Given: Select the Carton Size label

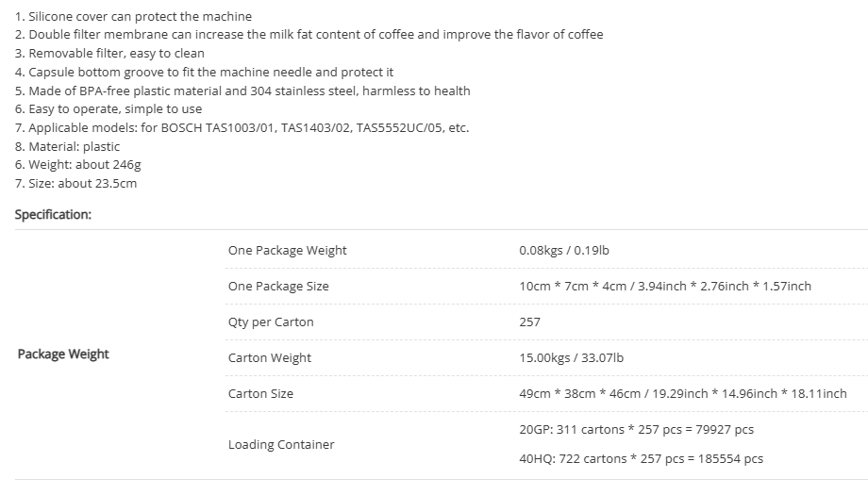Looking at the screenshot, I should coord(260,394).
